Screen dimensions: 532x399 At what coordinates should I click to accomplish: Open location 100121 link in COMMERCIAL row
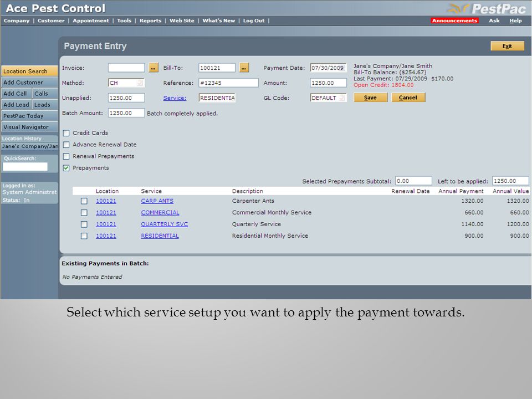[x=106, y=212]
